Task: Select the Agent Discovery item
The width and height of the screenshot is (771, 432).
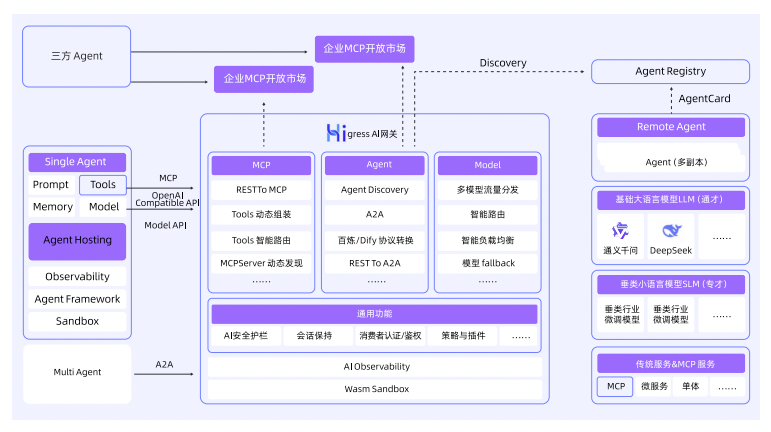Action: 375,190
